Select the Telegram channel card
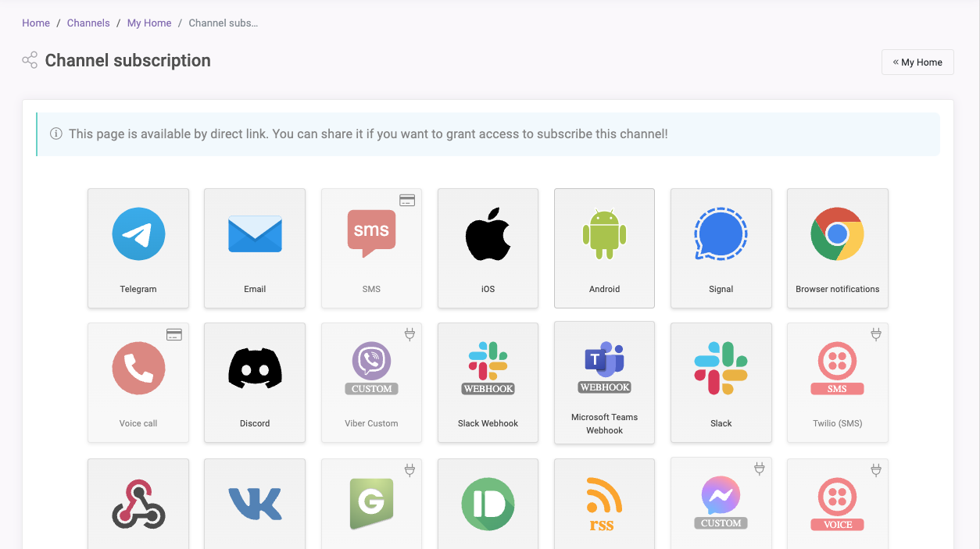This screenshot has height=549, width=980. 138,248
